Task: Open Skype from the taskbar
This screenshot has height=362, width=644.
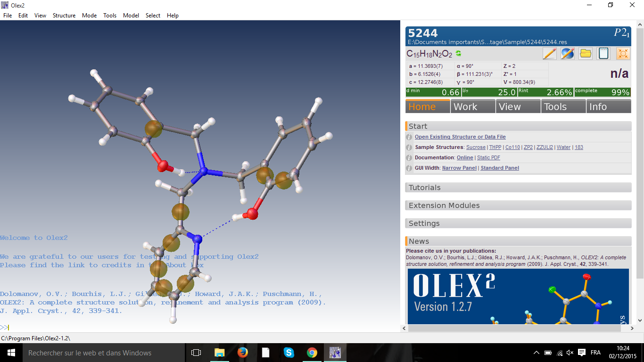Action: click(x=289, y=353)
